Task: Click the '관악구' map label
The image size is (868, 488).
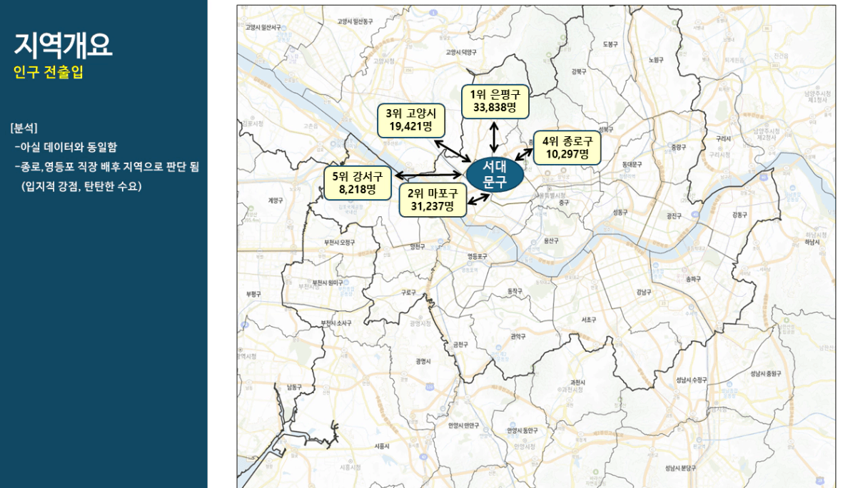Action: [x=518, y=336]
